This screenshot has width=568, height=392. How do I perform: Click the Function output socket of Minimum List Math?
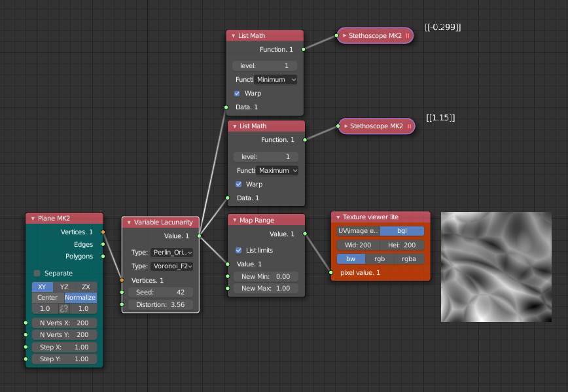tap(304, 49)
